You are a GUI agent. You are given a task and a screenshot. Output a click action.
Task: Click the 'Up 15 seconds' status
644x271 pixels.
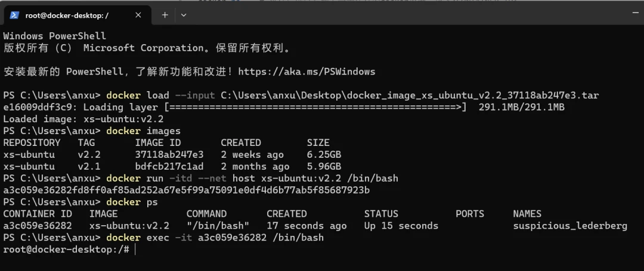point(401,226)
